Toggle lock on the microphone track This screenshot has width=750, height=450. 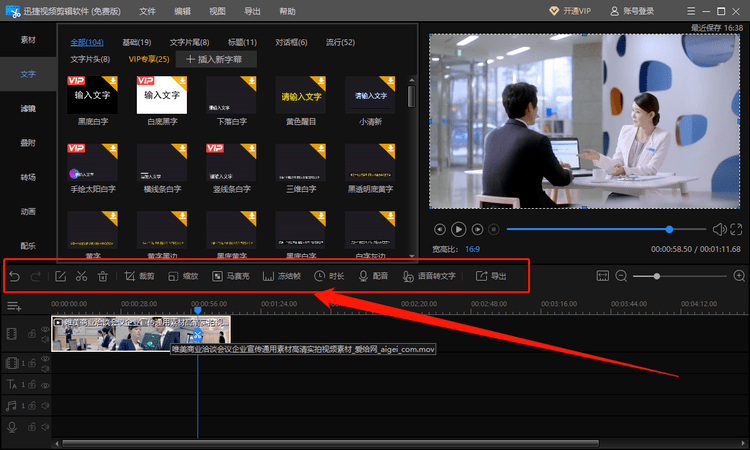point(32,427)
